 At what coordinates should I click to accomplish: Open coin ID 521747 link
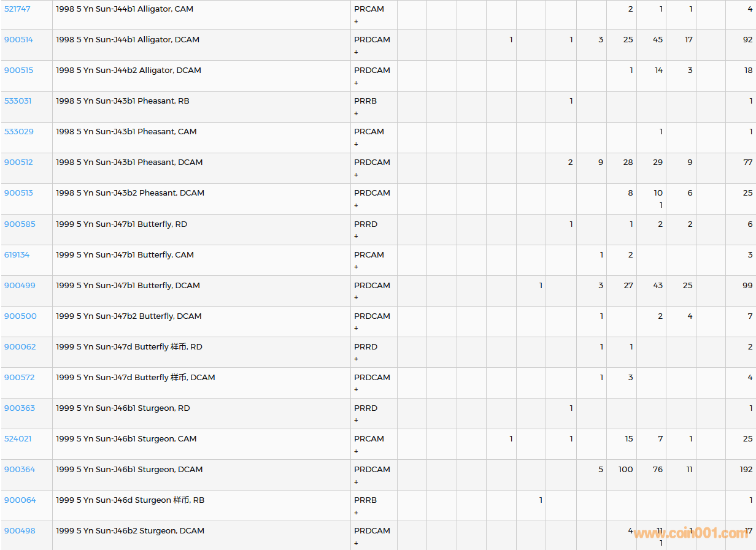[x=17, y=9]
